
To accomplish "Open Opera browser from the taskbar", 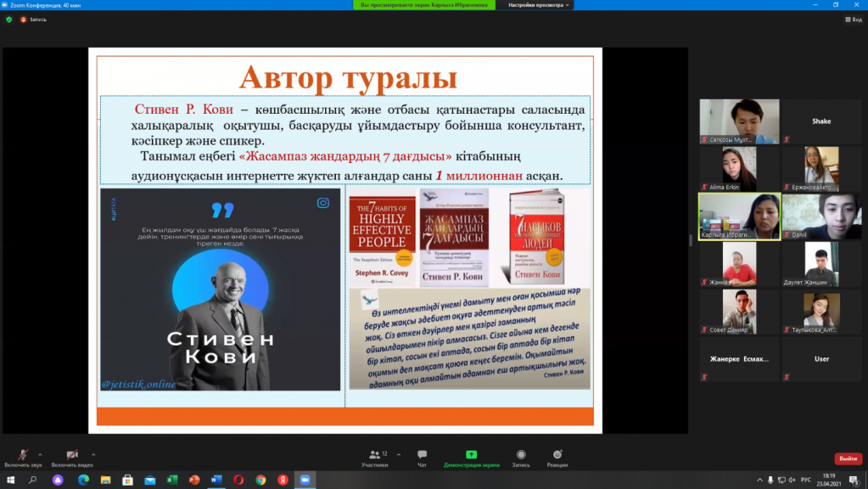I will 238,481.
